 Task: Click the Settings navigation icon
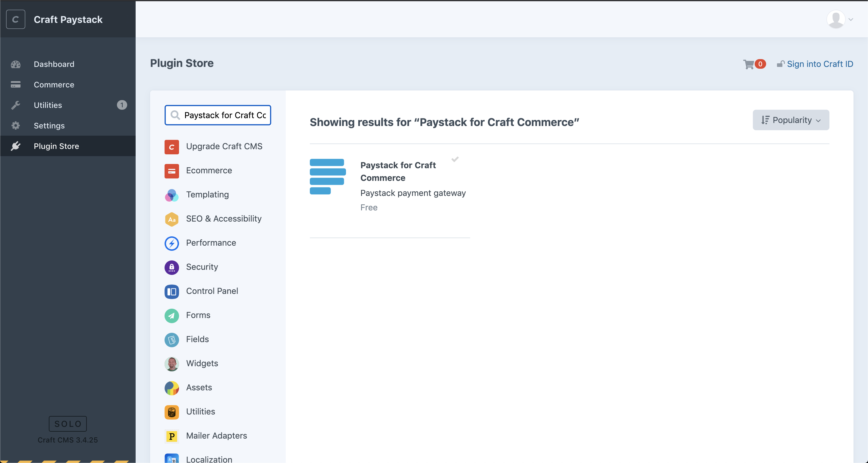(x=15, y=125)
